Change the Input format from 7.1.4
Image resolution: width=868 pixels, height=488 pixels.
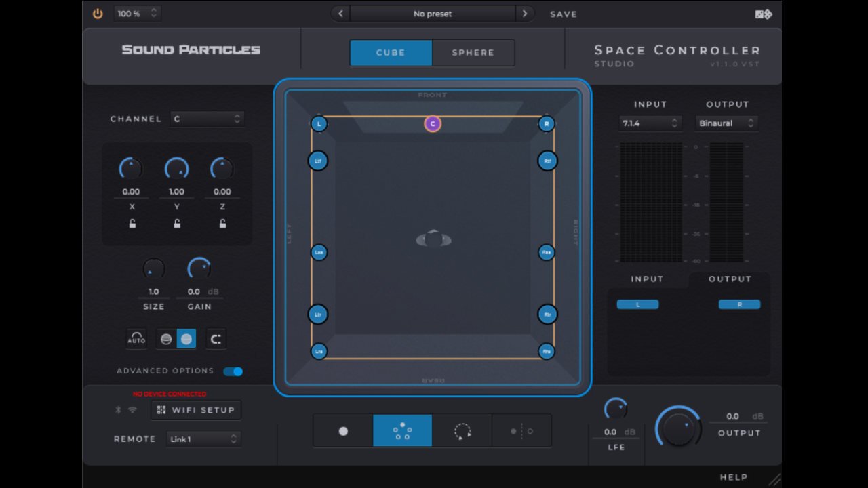[650, 123]
